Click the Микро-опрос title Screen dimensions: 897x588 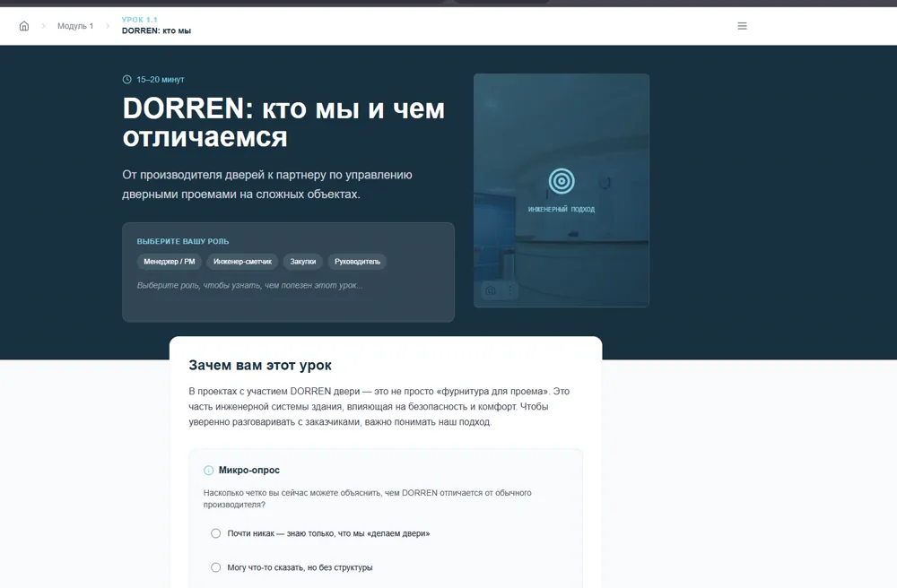click(248, 471)
